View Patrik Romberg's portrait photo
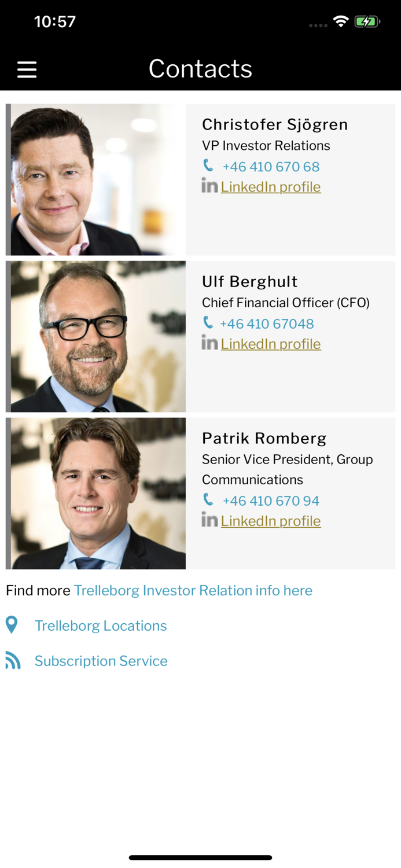Image resolution: width=401 pixels, height=868 pixels. [x=95, y=493]
